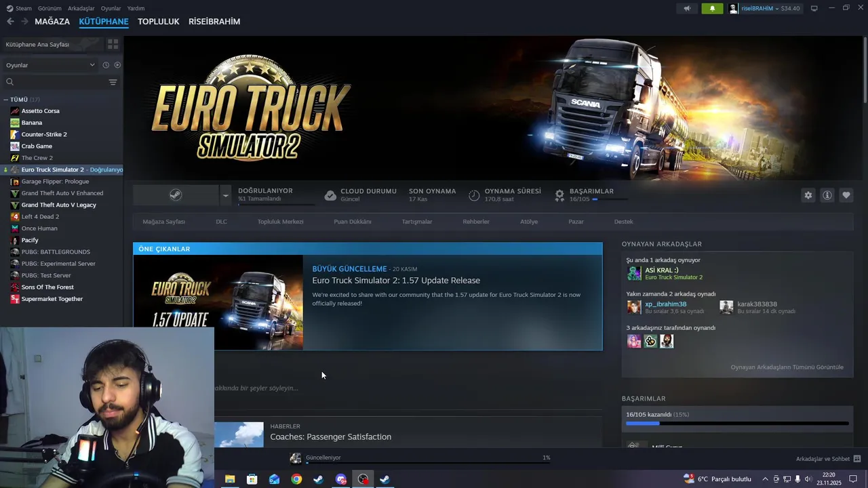This screenshot has width=868, height=488.
Task: View all playing friends link
Action: [x=787, y=367]
